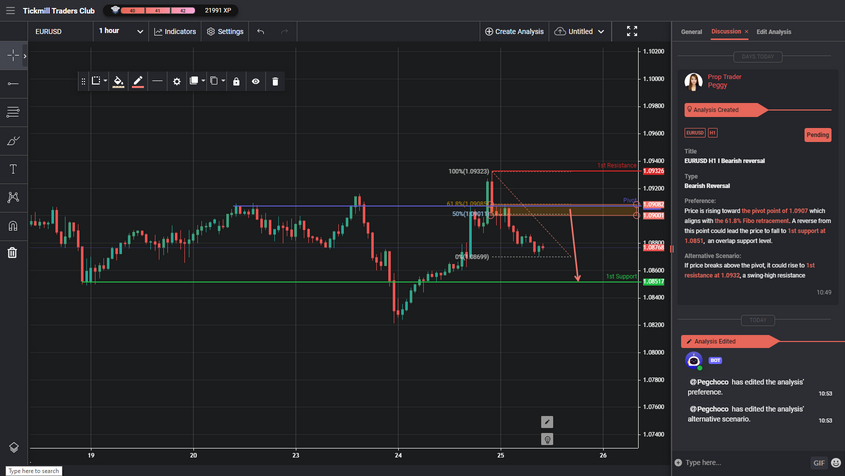The height and width of the screenshot is (476, 845).
Task: Click the side panel resize handle
Action: [671, 249]
